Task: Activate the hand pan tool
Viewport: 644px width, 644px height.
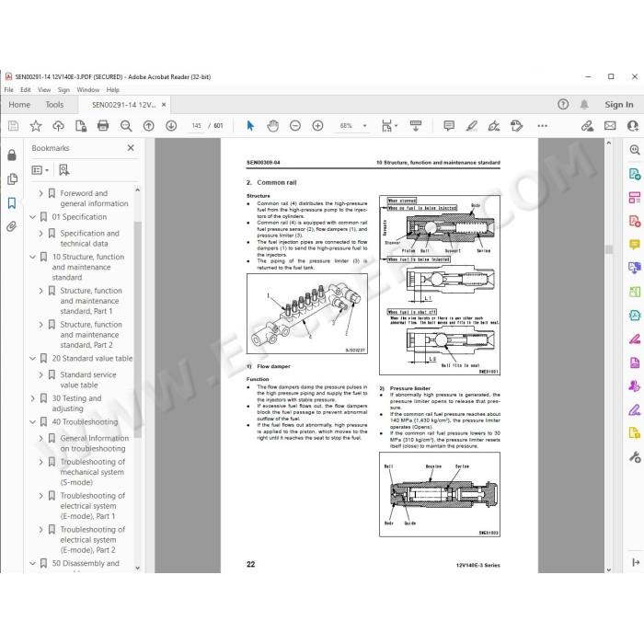Action: (272, 126)
